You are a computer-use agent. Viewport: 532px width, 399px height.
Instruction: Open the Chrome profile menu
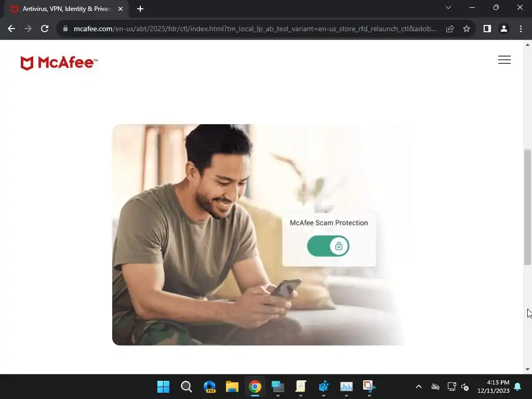[504, 29]
